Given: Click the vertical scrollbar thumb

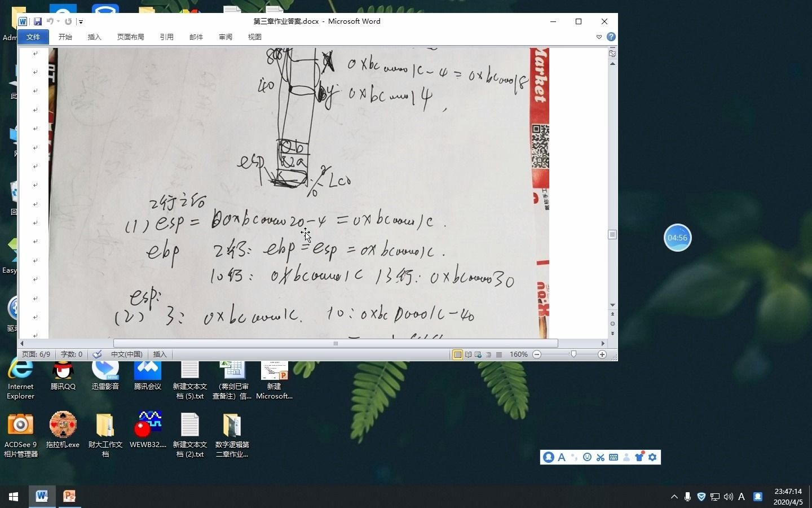Looking at the screenshot, I should point(612,234).
